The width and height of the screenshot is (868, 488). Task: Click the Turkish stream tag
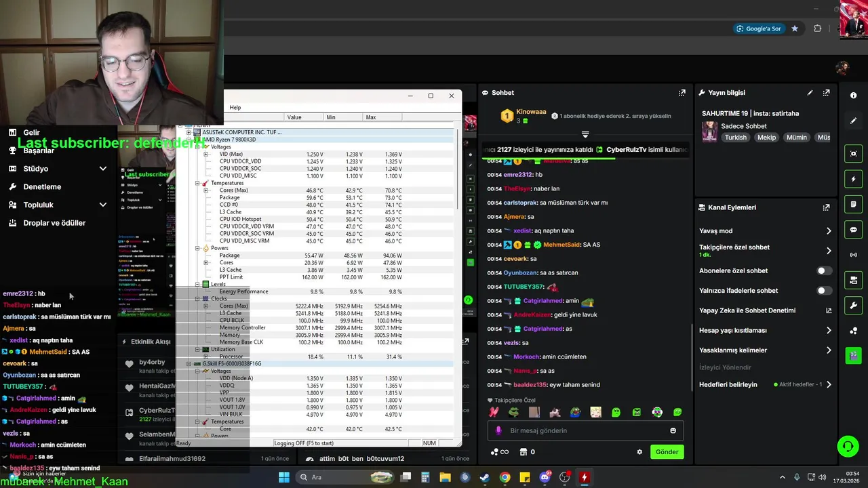click(735, 138)
